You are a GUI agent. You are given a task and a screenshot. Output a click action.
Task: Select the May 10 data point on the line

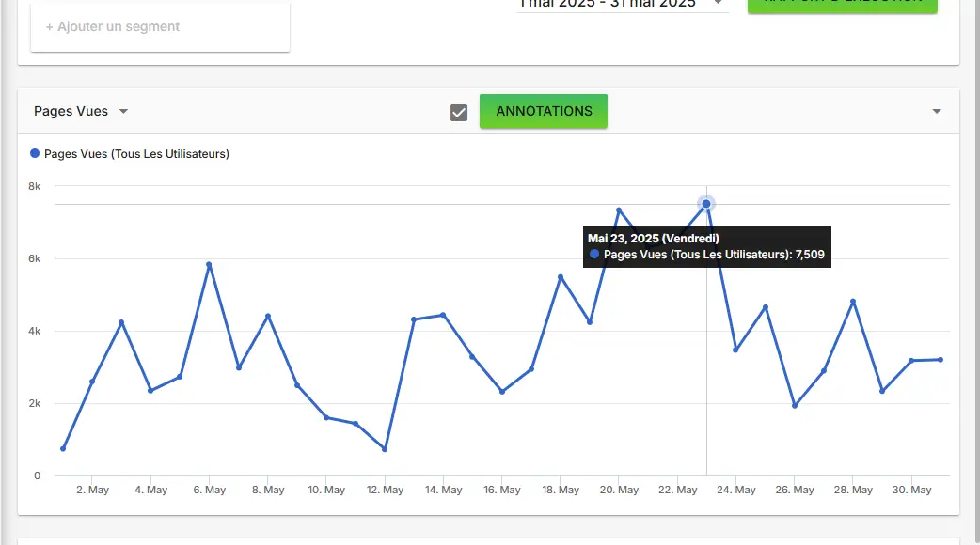tap(326, 417)
